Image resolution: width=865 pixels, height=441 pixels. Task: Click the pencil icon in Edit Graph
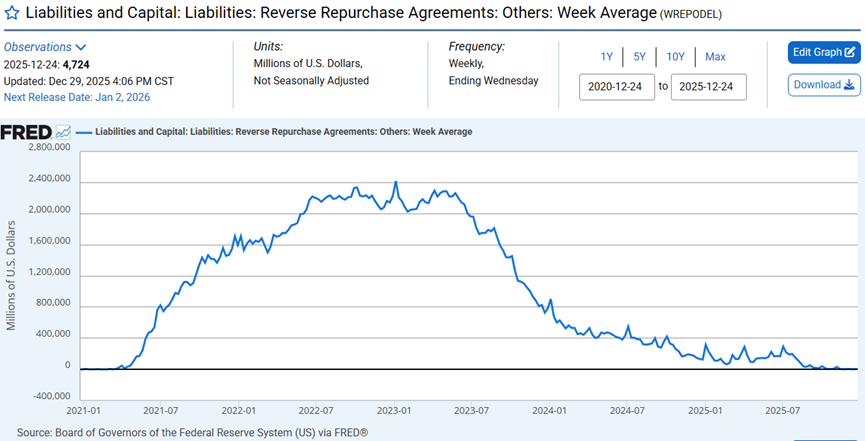pyautogui.click(x=849, y=53)
